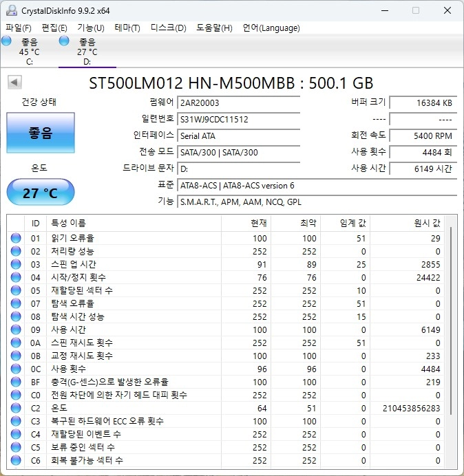
Task: Click the features field S.M.A.R.T., APM, AAM
Action: point(317,202)
